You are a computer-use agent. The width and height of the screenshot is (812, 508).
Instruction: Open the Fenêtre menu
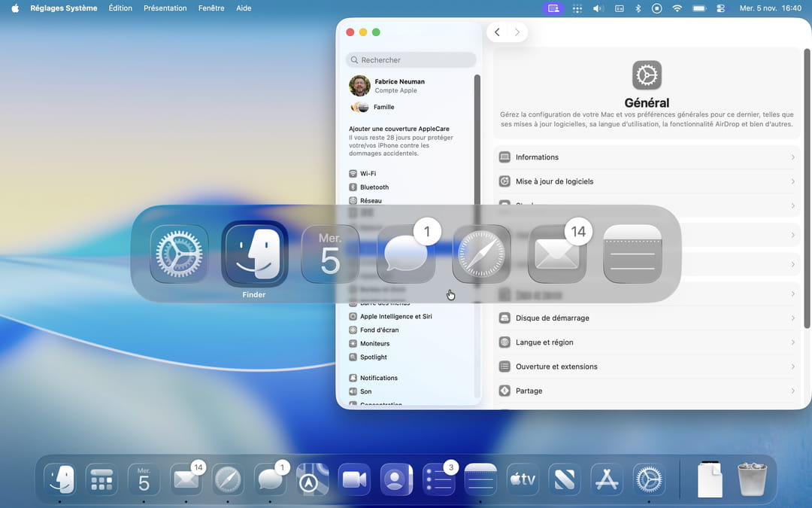[211, 8]
